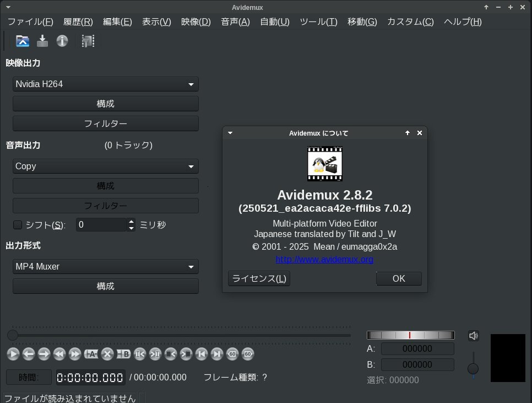Enable the シフト(S) audio shift checkbox
Image resolution: width=532 pixels, height=403 pixels.
[x=17, y=225]
